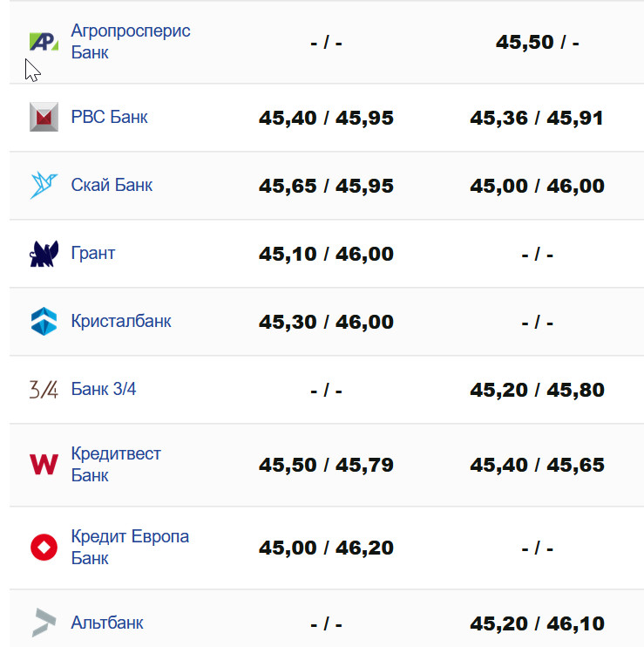Click the Агропросперис Банк logo icon
Screen dimensions: 644x647
(44, 42)
